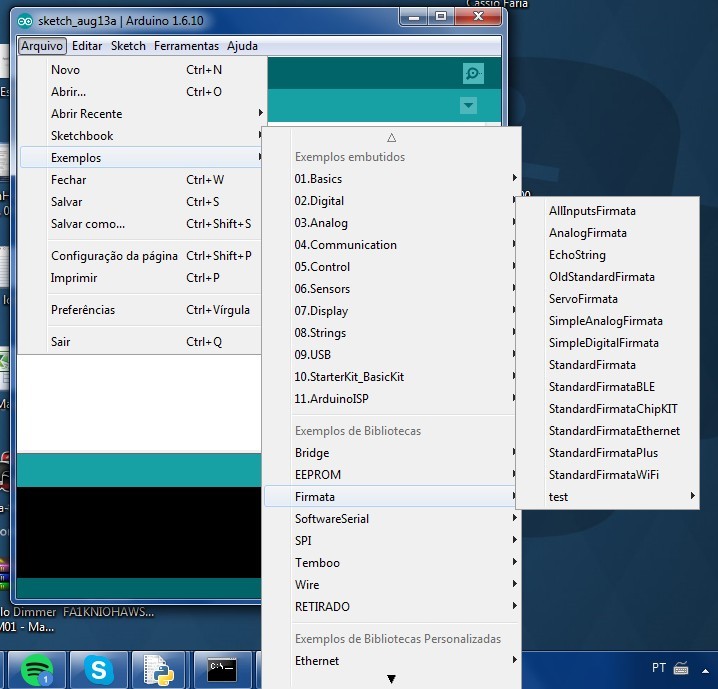Open the Python file taskbar icon
718x689 pixels.
[x=158, y=669]
